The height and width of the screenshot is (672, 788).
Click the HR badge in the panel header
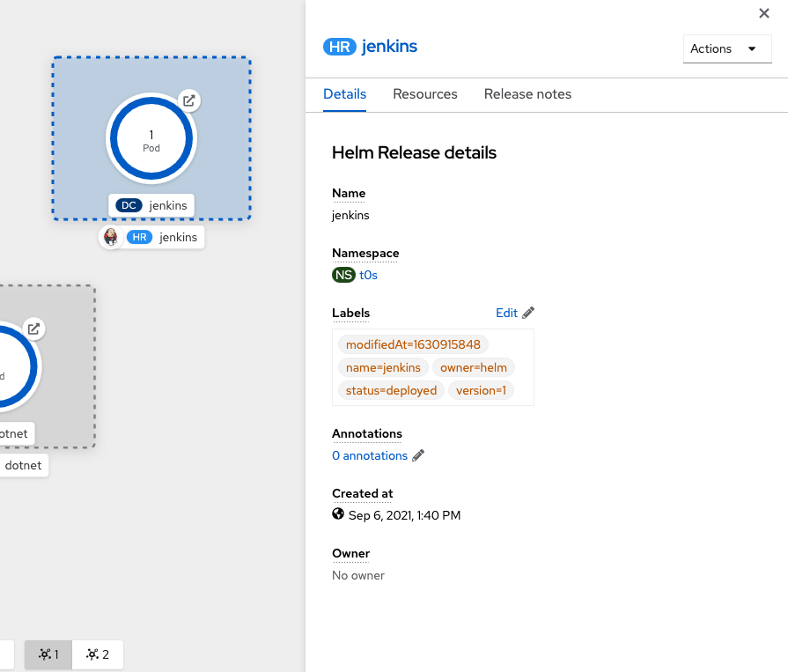point(340,47)
